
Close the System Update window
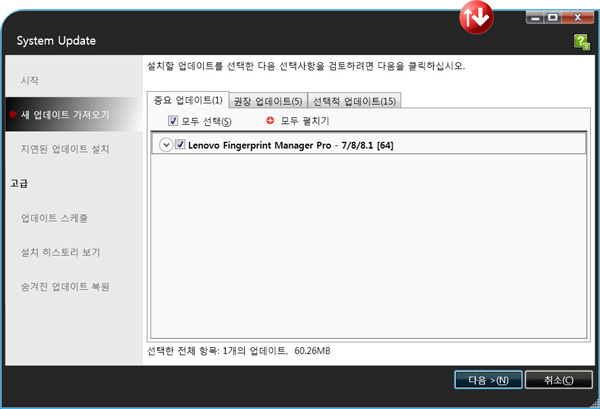[577, 18]
